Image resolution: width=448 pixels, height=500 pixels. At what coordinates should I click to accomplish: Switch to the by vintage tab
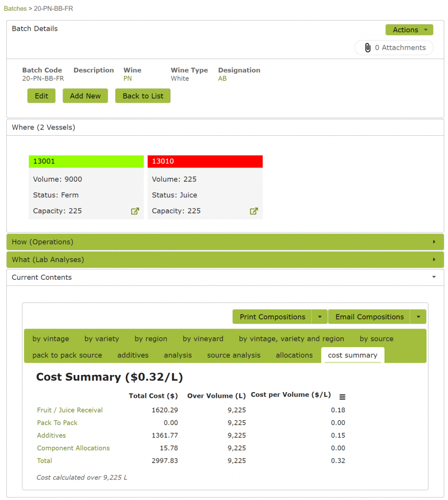tap(50, 338)
